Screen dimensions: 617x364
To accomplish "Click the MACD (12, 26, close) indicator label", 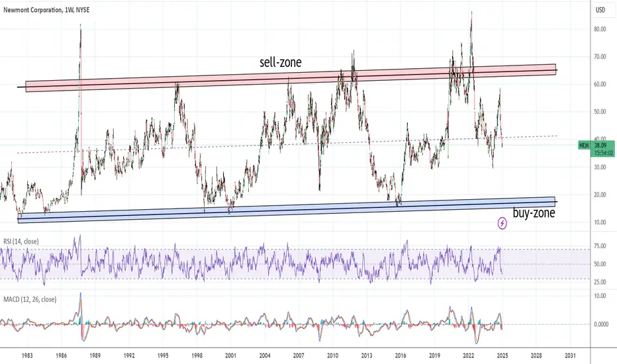I will pos(30,299).
